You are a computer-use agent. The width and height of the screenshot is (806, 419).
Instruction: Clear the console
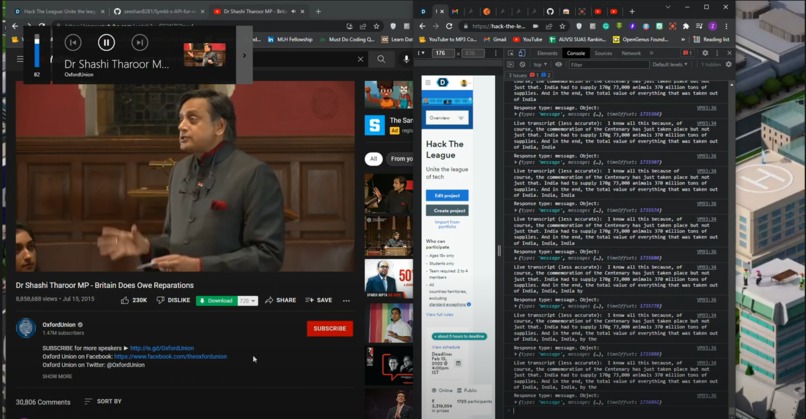[x=522, y=64]
